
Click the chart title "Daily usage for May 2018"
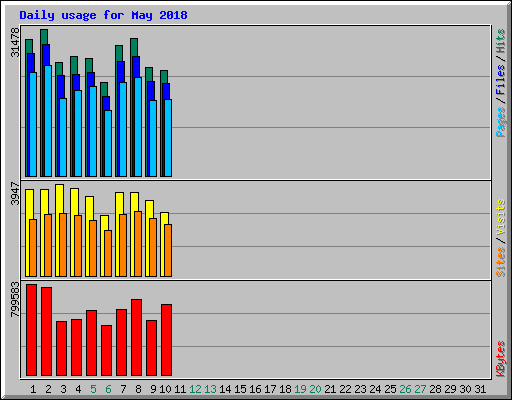[103, 15]
